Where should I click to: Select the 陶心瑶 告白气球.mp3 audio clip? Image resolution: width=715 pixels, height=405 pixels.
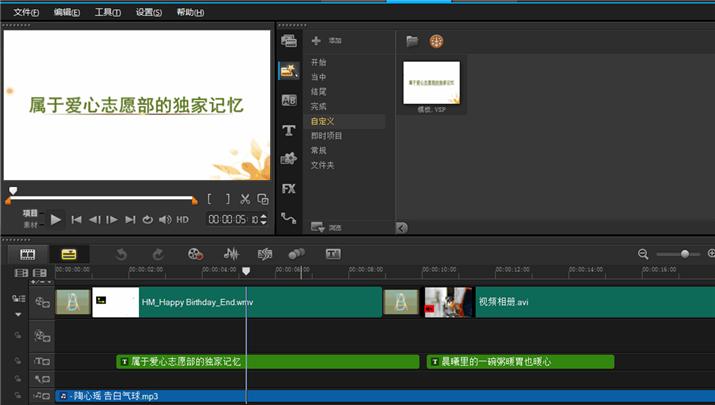click(x=385, y=396)
